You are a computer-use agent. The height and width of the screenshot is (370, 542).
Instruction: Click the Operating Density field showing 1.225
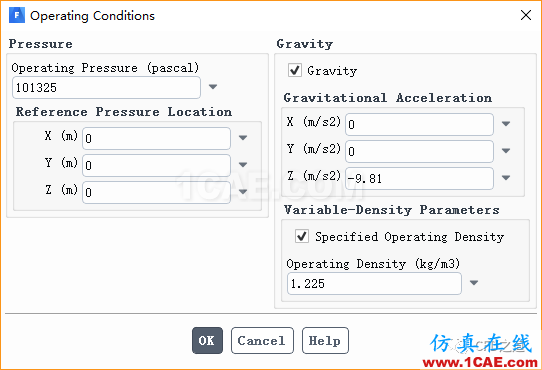[374, 284]
